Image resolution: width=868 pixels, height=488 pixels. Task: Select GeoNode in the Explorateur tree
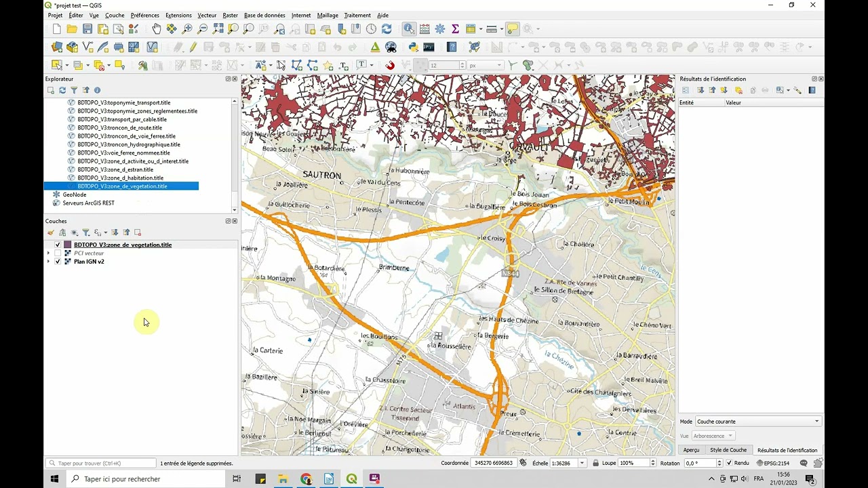(x=75, y=195)
